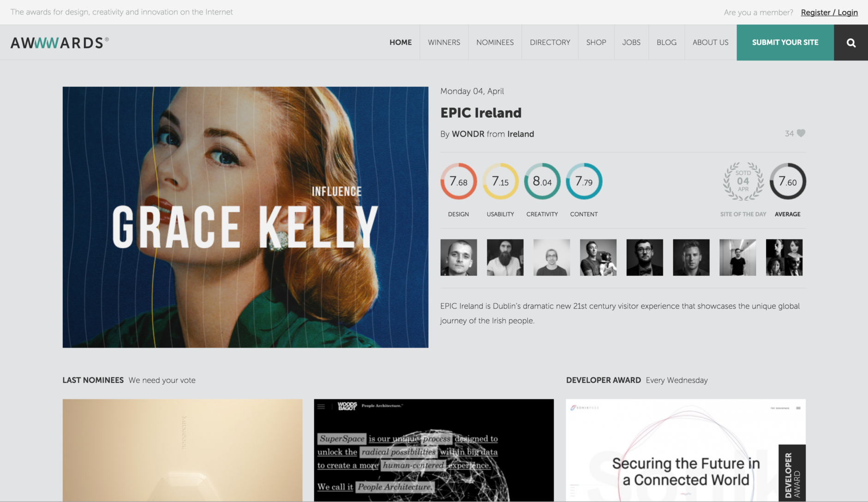Screen dimensions: 868x502
Task: Open the Directory menu item
Action: [x=550, y=42]
